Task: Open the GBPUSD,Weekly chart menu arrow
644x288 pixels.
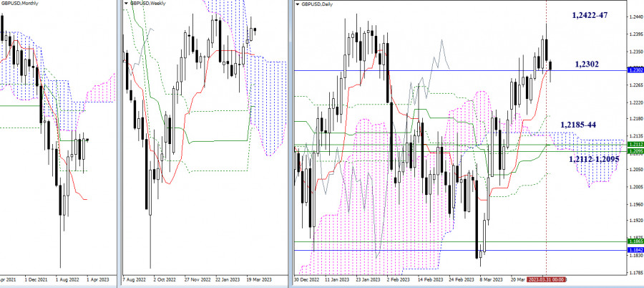Action: [126, 3]
